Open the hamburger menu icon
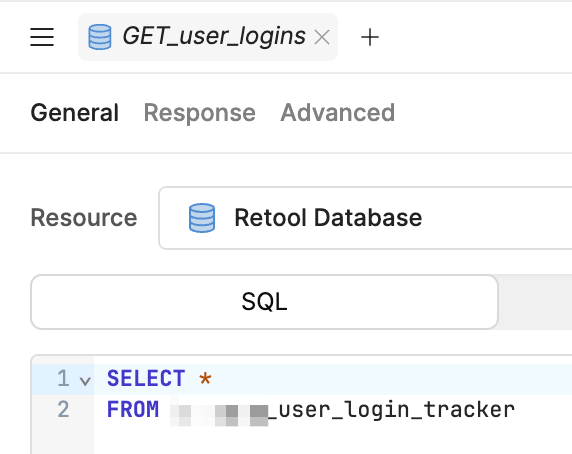Image resolution: width=572 pixels, height=454 pixels. [x=42, y=37]
